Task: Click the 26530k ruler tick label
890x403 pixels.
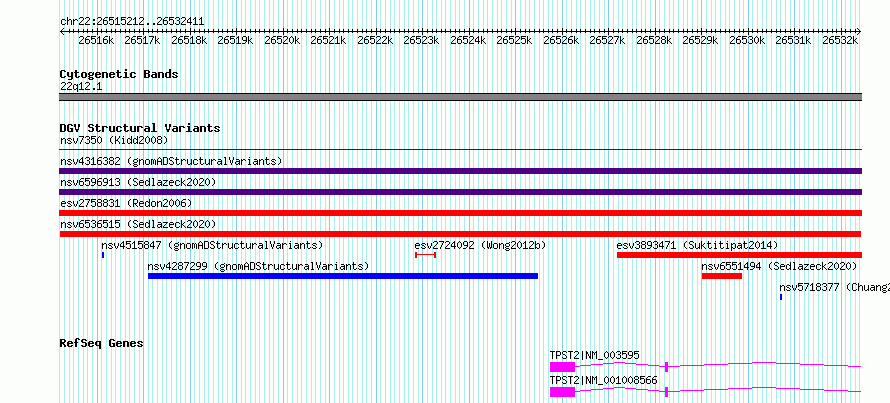Action: coord(747,40)
